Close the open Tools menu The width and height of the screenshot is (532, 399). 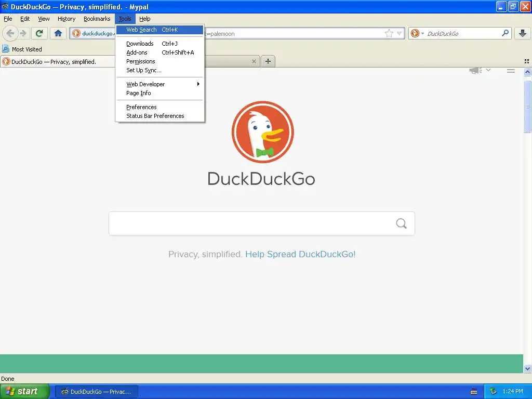(x=125, y=19)
